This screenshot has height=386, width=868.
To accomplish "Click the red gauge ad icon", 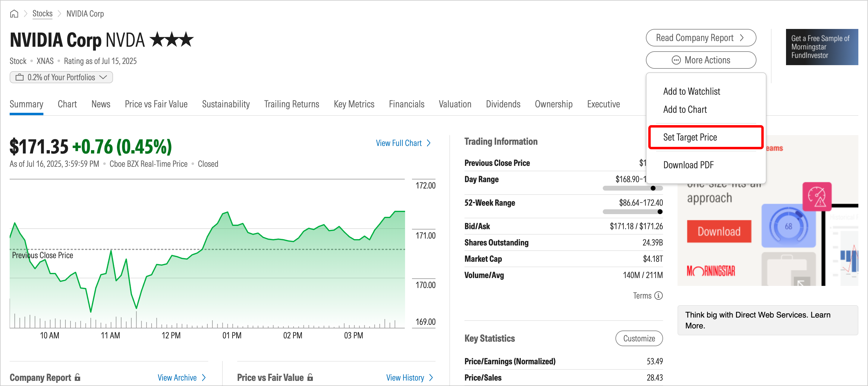I will pos(817,197).
